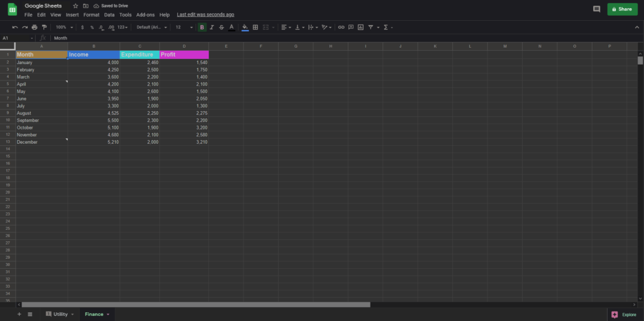The width and height of the screenshot is (644, 321).
Task: Click the Merge cells icon
Action: [x=266, y=27]
